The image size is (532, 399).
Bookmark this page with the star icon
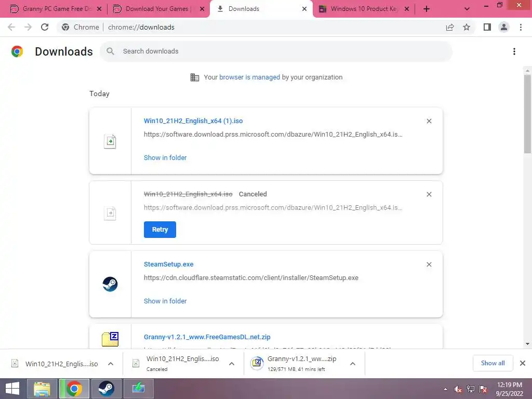point(467,27)
